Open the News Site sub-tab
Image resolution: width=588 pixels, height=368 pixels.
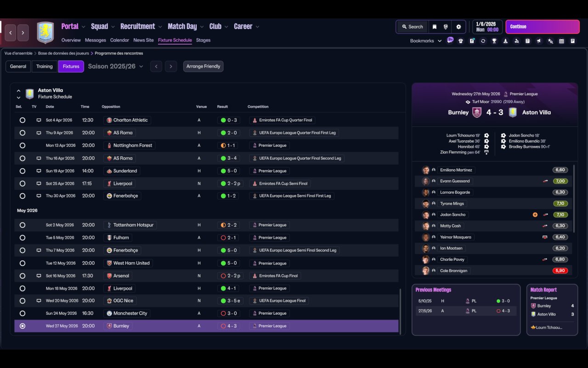click(143, 40)
